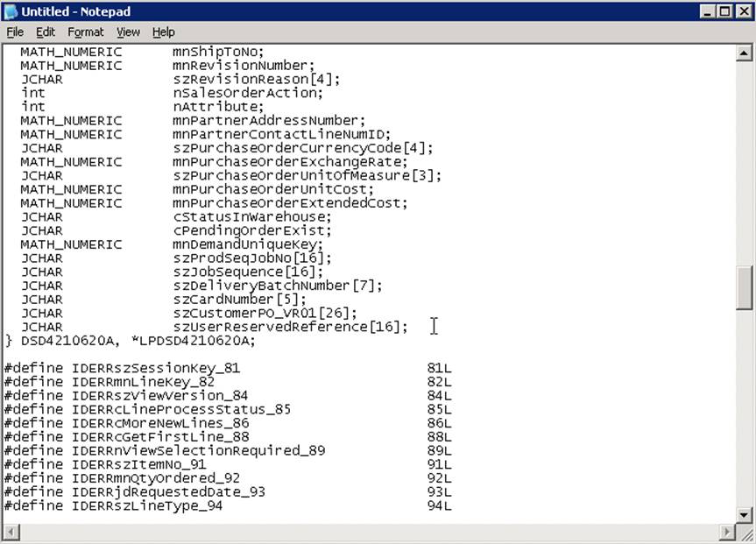Screen dimensions: 756x544
Task: Click the value 81L
Action: pyautogui.click(x=439, y=368)
